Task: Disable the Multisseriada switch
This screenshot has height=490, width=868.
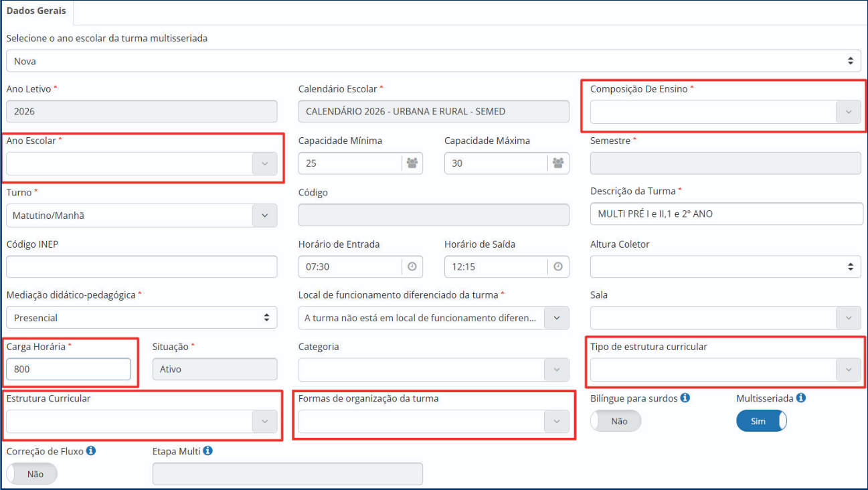Action: [x=761, y=421]
